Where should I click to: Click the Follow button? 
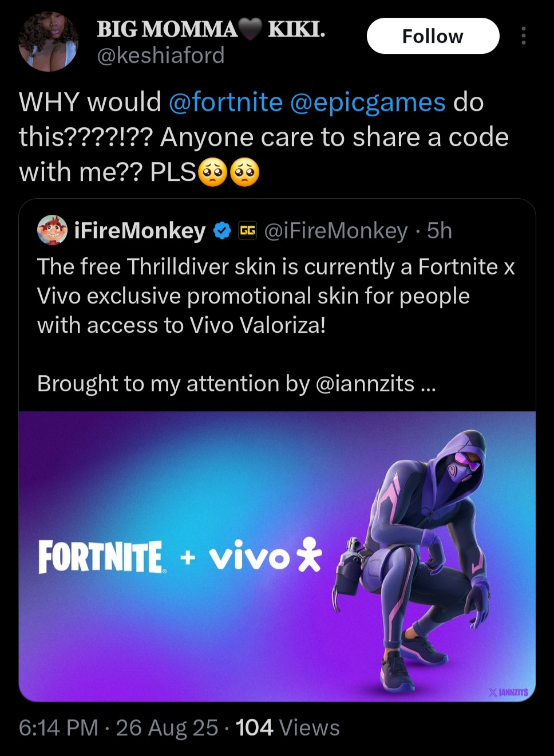click(x=433, y=36)
